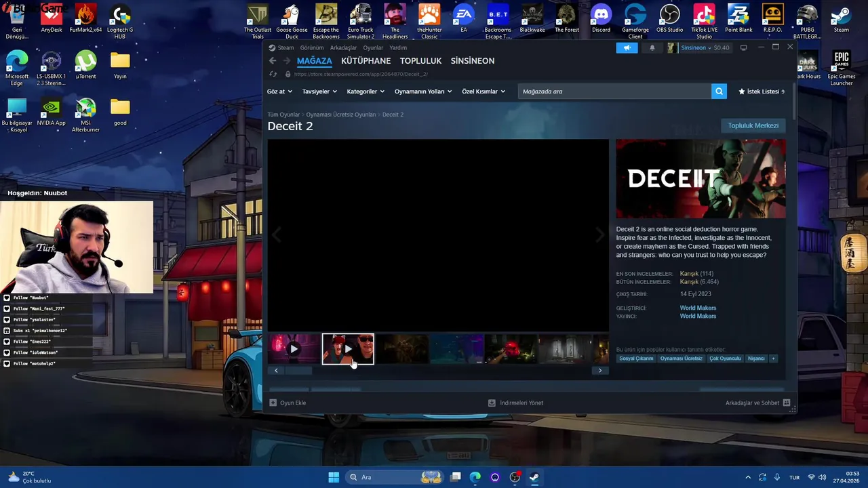The image size is (868, 488).
Task: Open Gameforge Client shortcut
Action: pyautogui.click(x=635, y=22)
